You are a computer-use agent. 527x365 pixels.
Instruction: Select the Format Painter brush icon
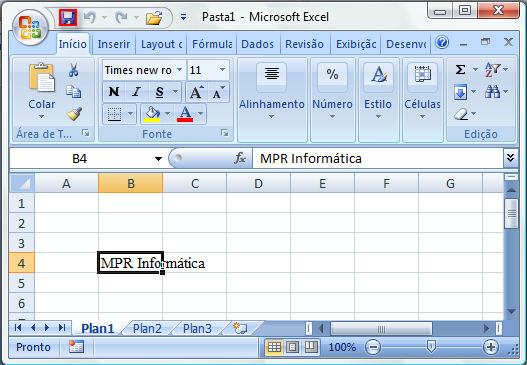pyautogui.click(x=74, y=114)
